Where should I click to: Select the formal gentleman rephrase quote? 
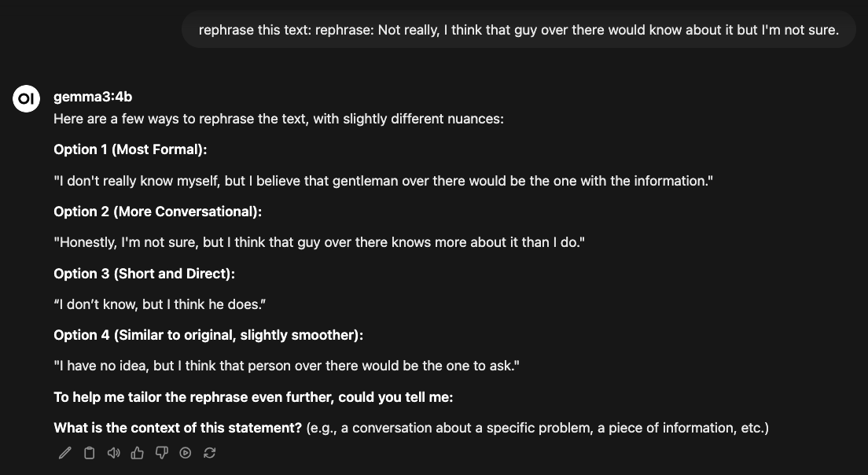click(x=383, y=180)
